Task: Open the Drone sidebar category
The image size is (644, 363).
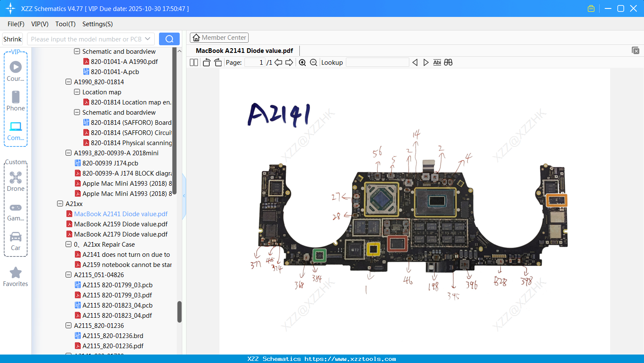Action: [x=16, y=181]
